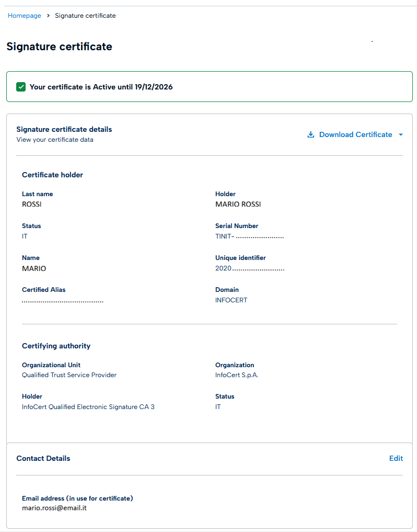
Task: Expand the Download Certificate dropdown caret
Action: click(x=401, y=134)
